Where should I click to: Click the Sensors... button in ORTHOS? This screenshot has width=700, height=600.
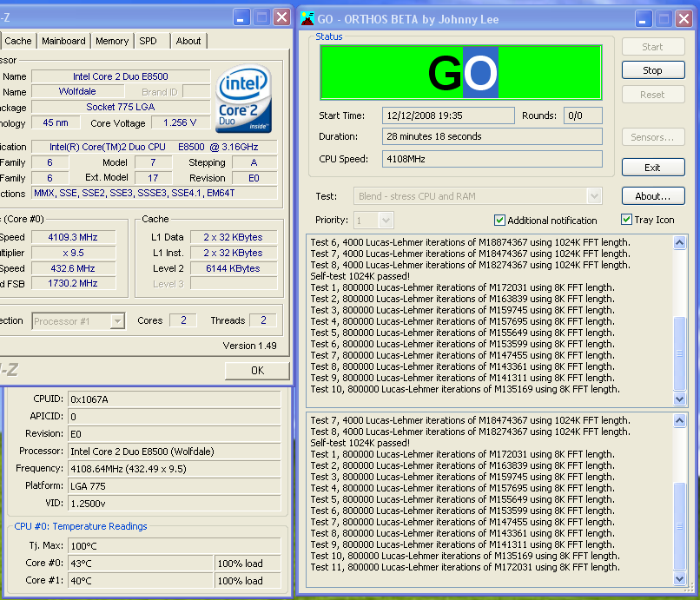[x=653, y=137]
